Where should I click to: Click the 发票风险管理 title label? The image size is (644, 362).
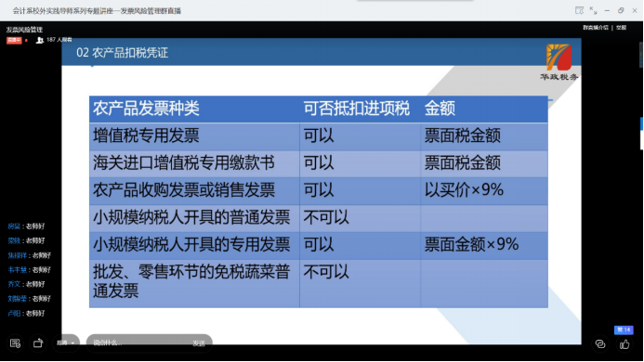pyautogui.click(x=24, y=30)
